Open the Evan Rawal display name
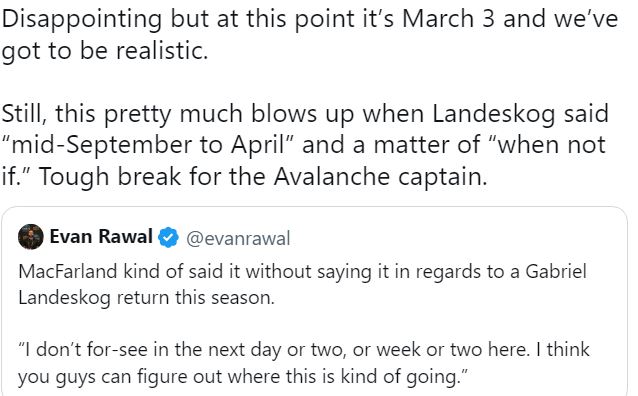Image resolution: width=638 pixels, height=396 pixels. click(x=101, y=236)
